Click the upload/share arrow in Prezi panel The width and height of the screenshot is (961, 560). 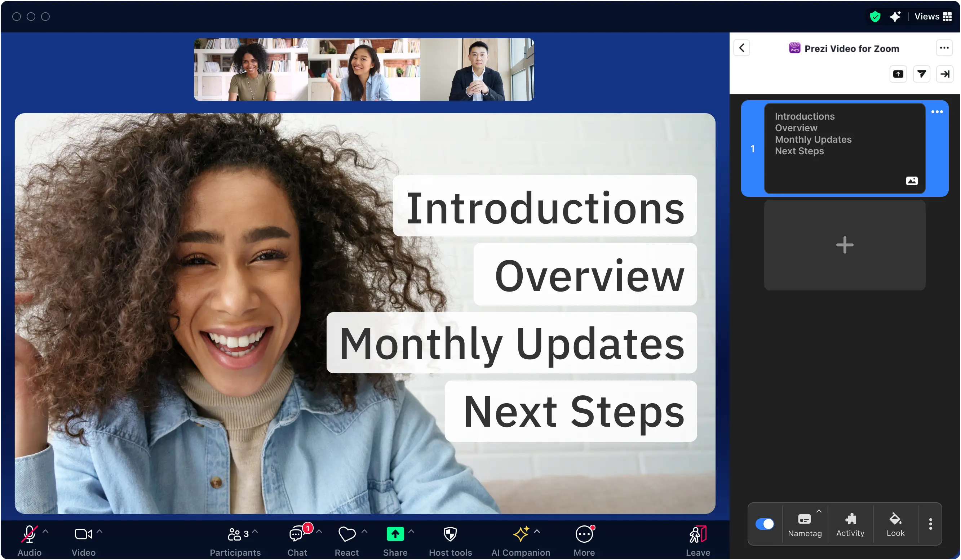pyautogui.click(x=899, y=74)
